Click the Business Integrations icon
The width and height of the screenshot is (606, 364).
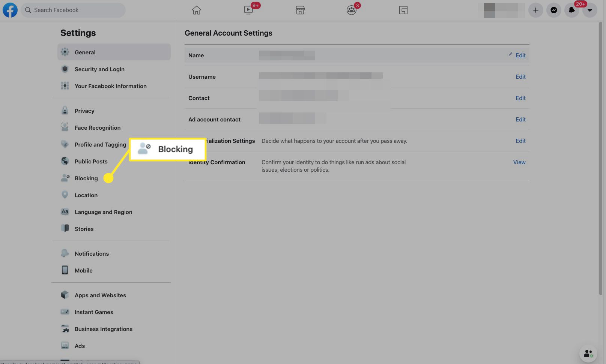(x=65, y=329)
